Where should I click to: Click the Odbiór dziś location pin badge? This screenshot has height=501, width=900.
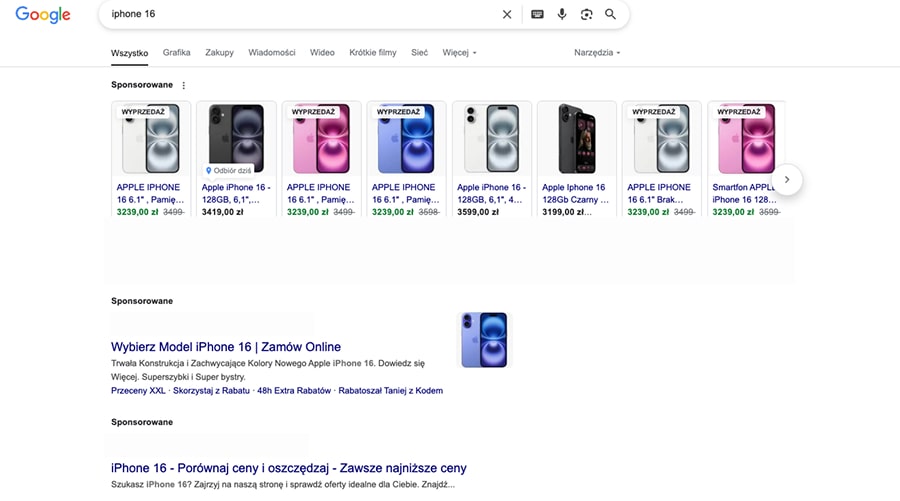pyautogui.click(x=228, y=170)
